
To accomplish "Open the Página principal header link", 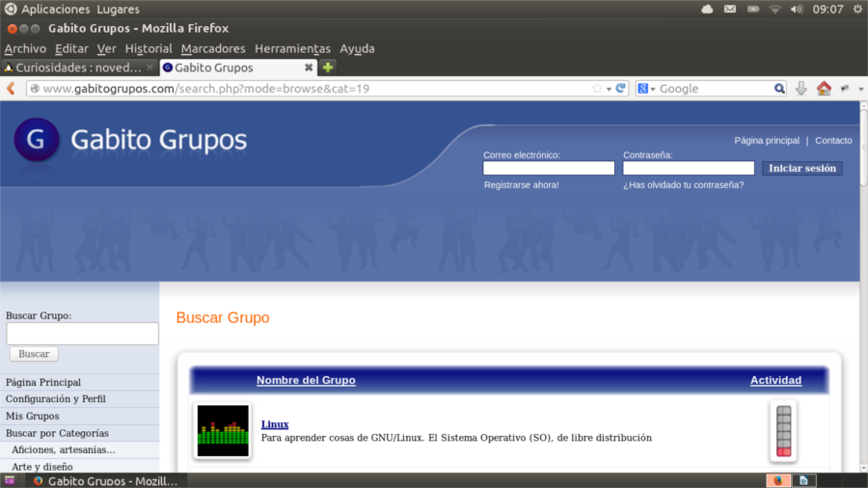I will (767, 141).
